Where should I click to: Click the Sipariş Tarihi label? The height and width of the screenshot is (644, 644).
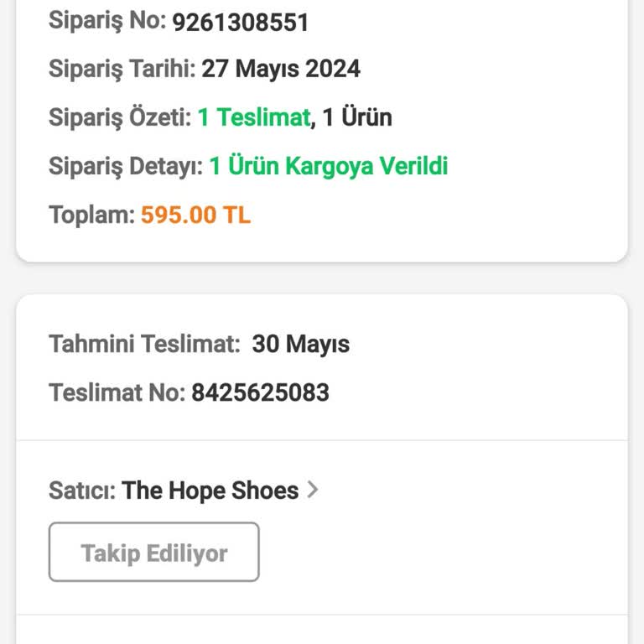pos(122,69)
